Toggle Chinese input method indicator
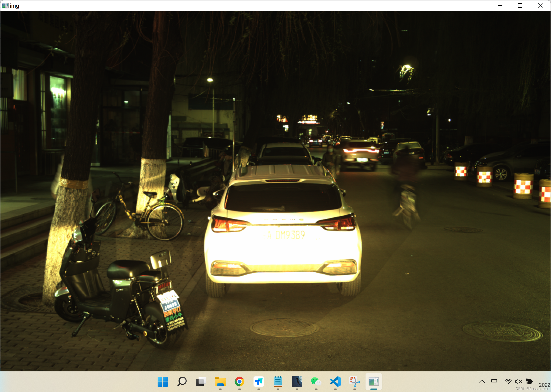 pos(494,381)
